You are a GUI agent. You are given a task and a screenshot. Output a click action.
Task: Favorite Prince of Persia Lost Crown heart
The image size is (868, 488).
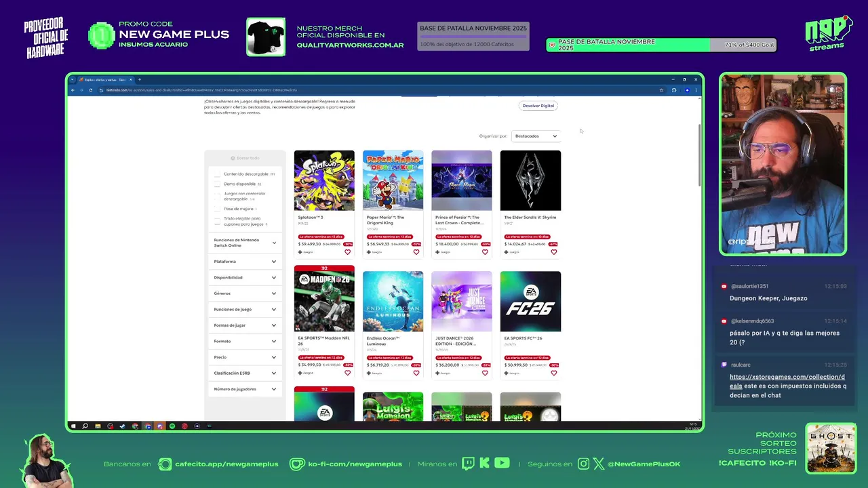click(485, 252)
